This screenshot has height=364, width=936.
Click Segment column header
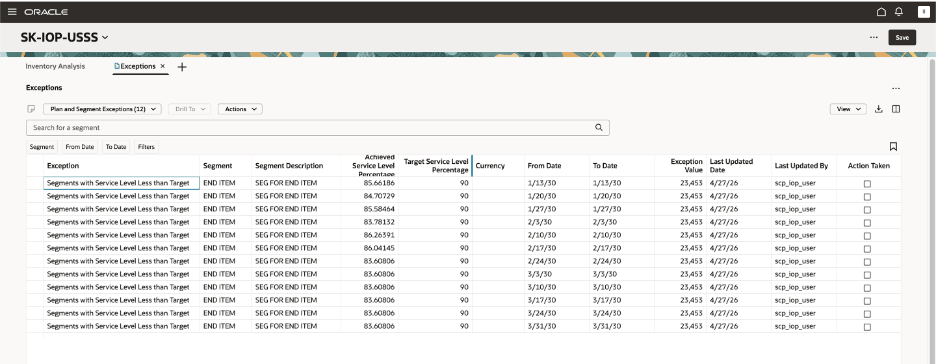click(x=226, y=166)
